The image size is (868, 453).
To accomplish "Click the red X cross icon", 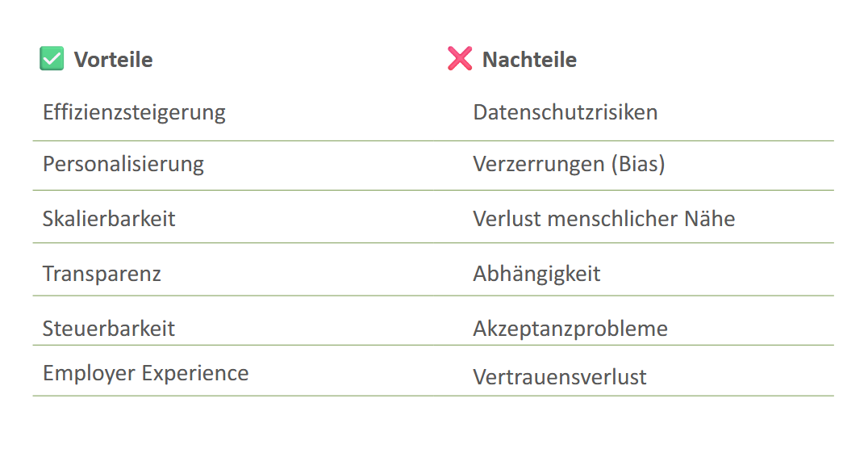I will [460, 59].
